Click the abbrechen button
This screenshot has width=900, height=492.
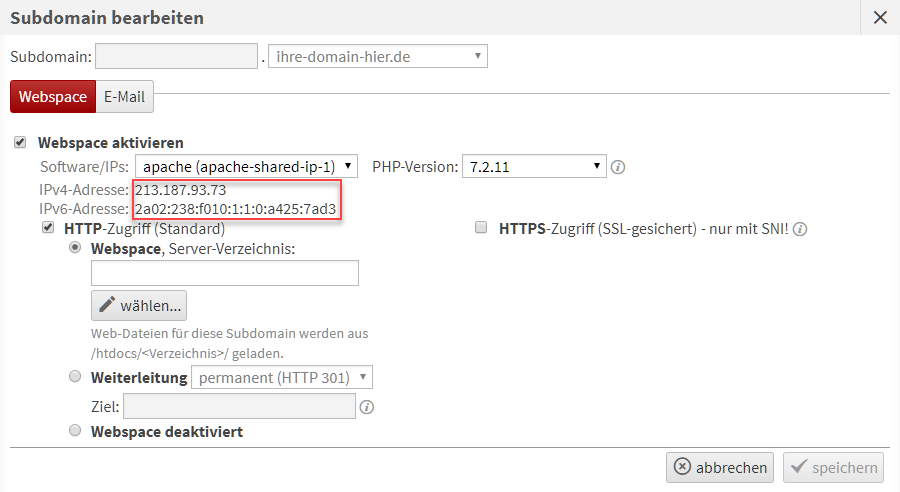(721, 467)
